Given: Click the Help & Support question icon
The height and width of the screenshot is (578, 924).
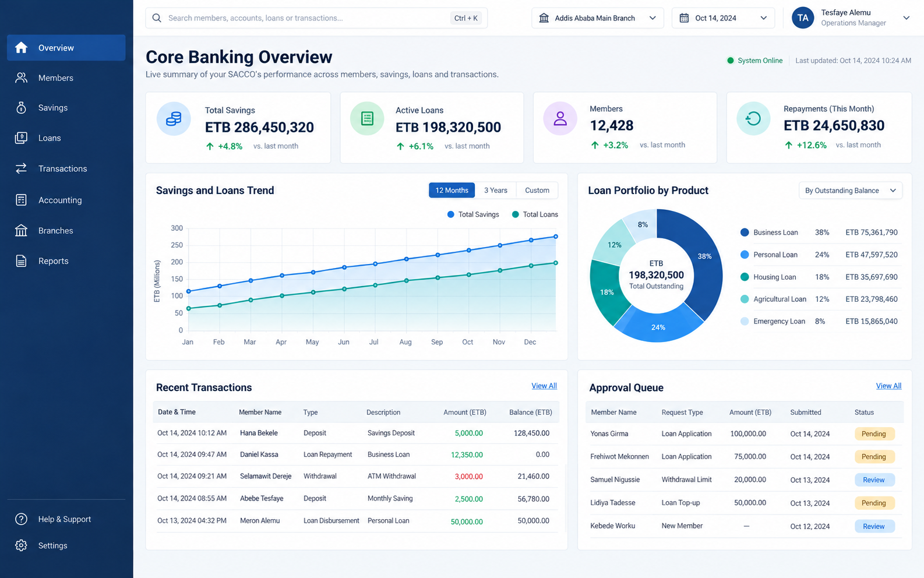Looking at the screenshot, I should pyautogui.click(x=22, y=519).
